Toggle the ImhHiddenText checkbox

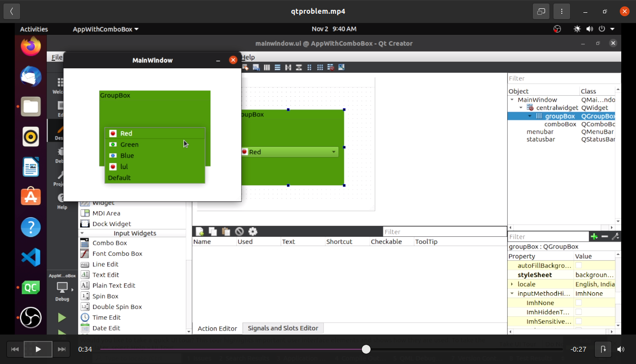click(x=578, y=312)
